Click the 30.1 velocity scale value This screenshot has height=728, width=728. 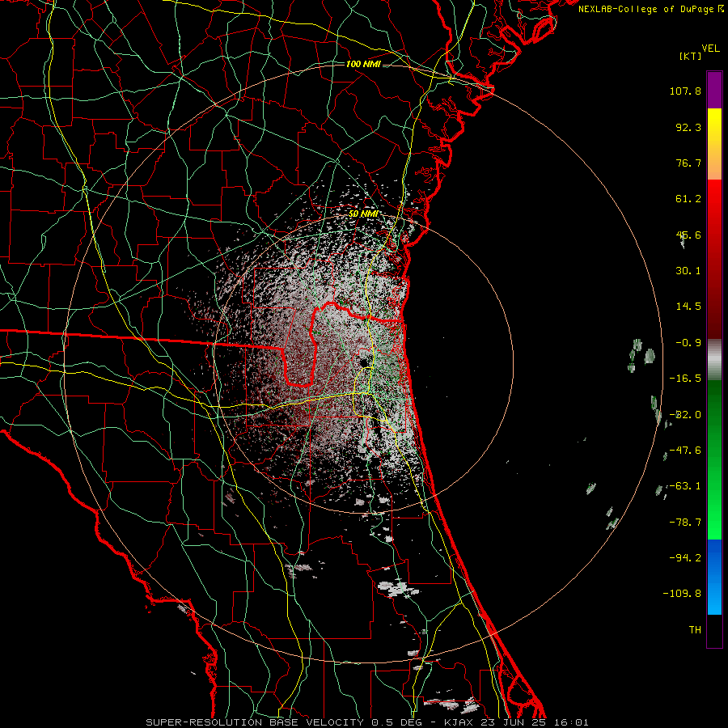pos(688,271)
